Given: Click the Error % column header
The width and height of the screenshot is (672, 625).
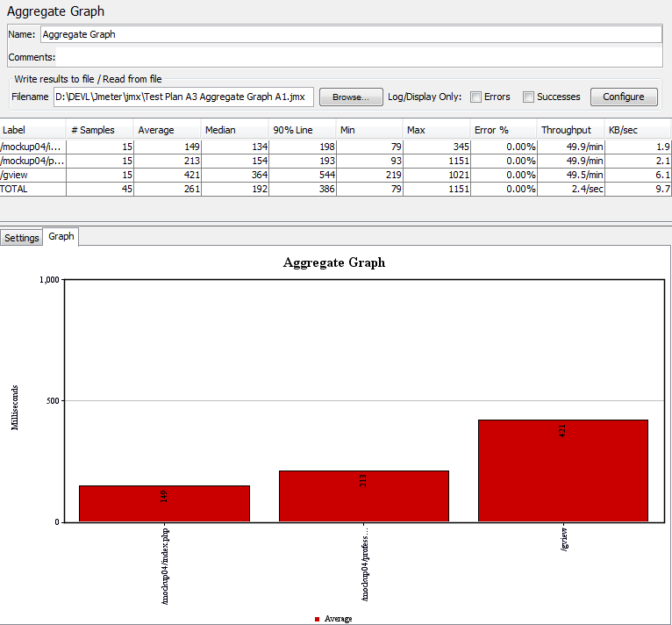Looking at the screenshot, I should coord(503,130).
